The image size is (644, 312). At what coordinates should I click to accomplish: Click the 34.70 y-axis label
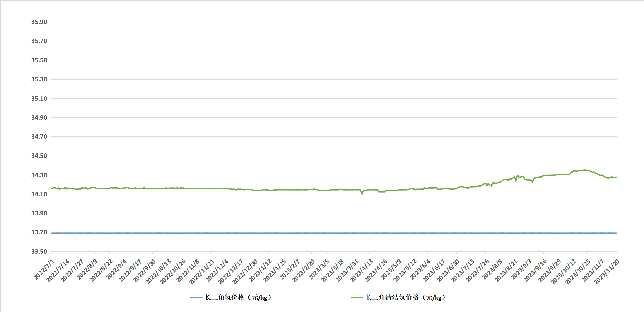(x=39, y=137)
